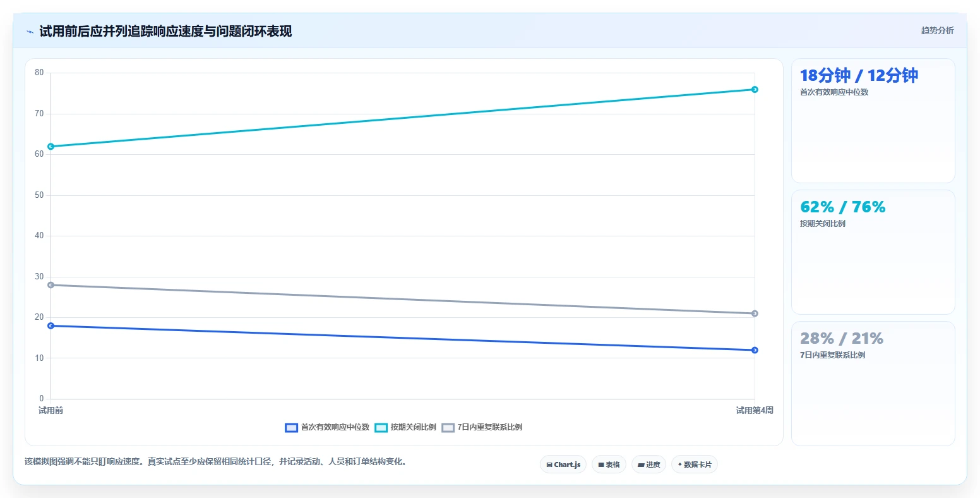Image resolution: width=980 pixels, height=498 pixels.
Task: Click the 趋势分析 label in header
Action: click(937, 30)
